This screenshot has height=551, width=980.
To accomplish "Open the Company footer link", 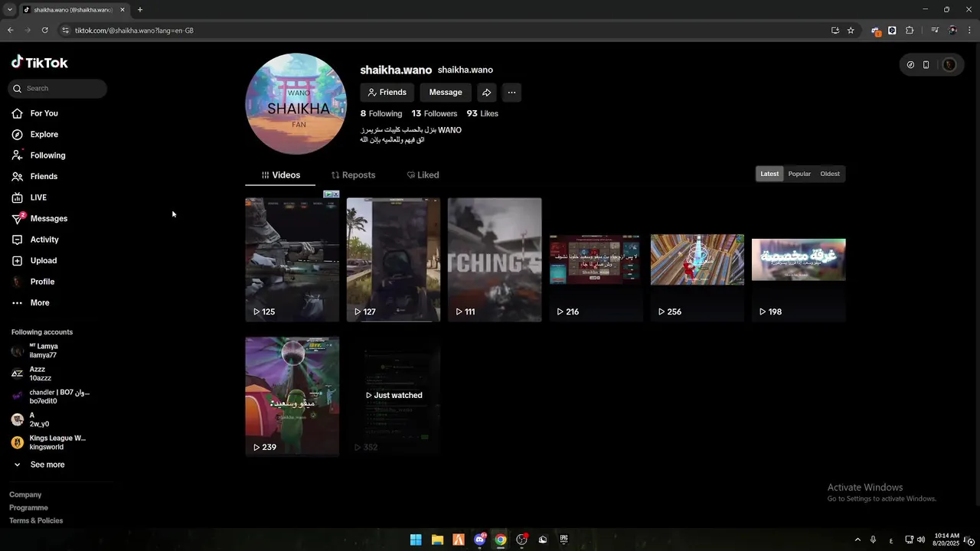I will tap(25, 495).
